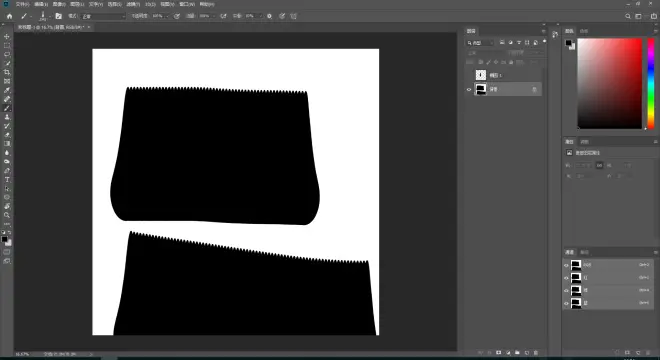The image size is (660, 360).
Task: Select the Eyedropper tool
Action: pyautogui.click(x=7, y=90)
